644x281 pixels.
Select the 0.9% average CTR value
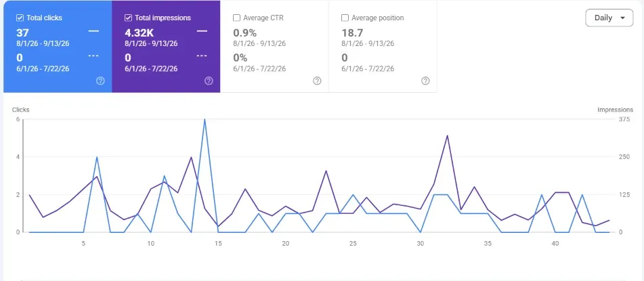coord(244,33)
